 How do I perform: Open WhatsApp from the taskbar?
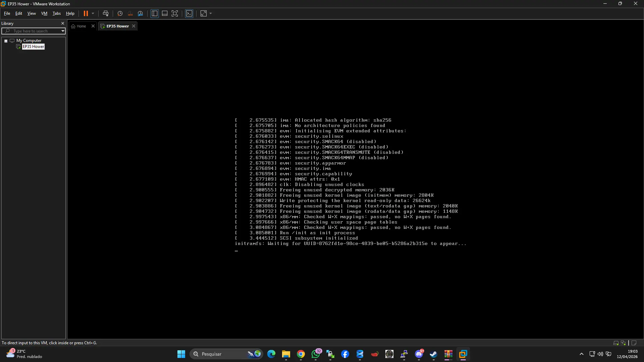(316, 354)
